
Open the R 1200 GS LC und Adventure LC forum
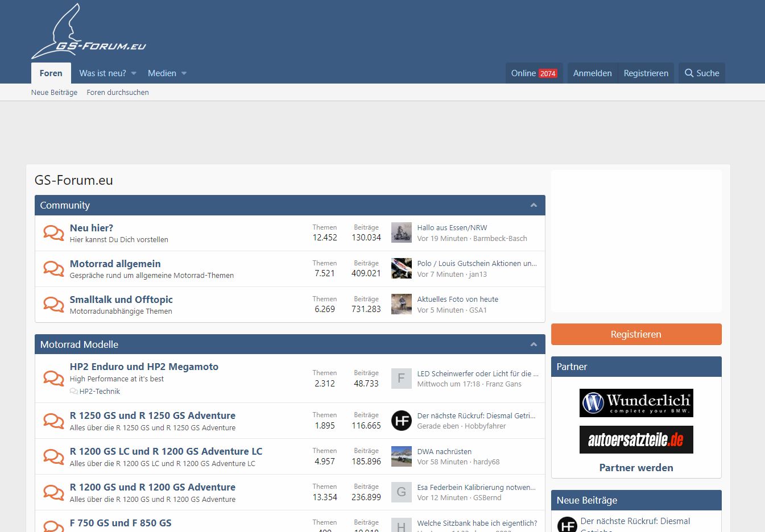(166, 451)
